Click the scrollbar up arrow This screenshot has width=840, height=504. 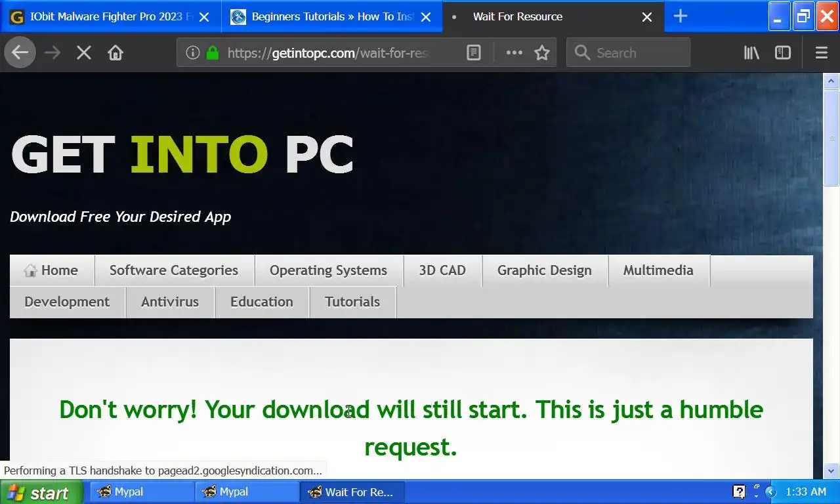click(831, 81)
